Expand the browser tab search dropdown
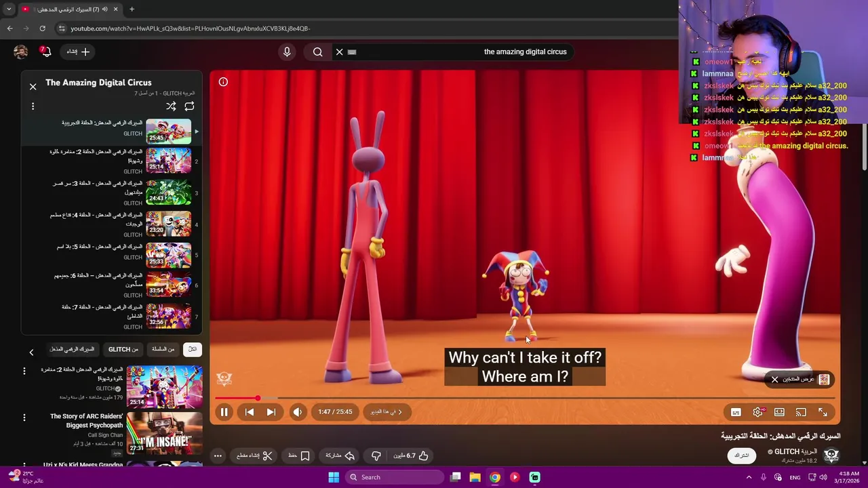 9,9
